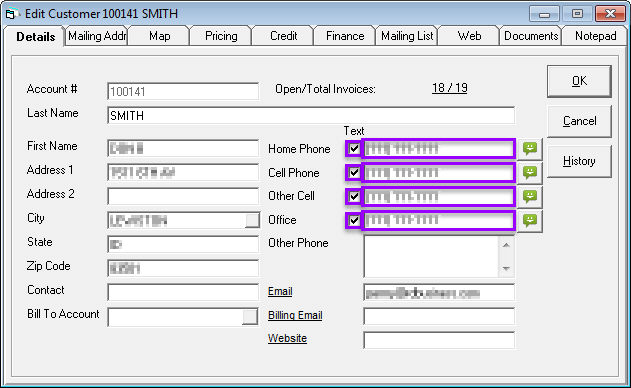Toggle the Office Text checkbox
Viewport: 631px width, 388px height.
(354, 221)
